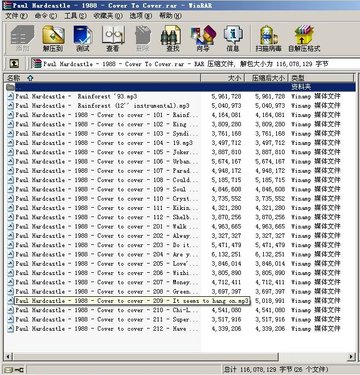Click the Test (测试) archive icon
The height and width of the screenshot is (375, 360).
point(83,38)
